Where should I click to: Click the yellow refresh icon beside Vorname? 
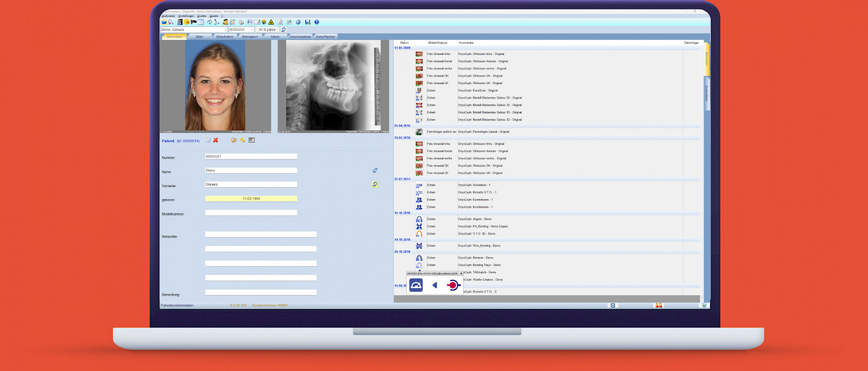coord(375,184)
